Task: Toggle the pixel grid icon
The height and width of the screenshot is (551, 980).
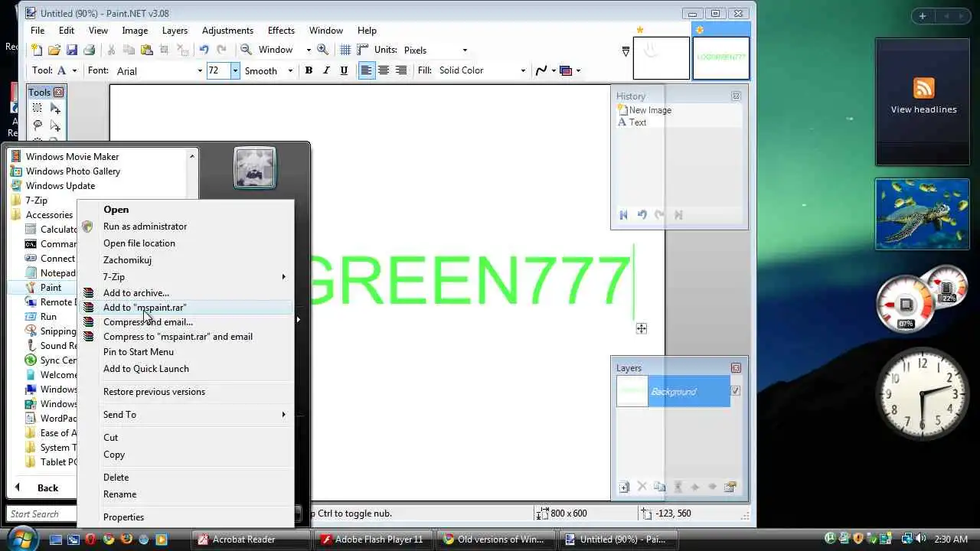Action: (345, 50)
